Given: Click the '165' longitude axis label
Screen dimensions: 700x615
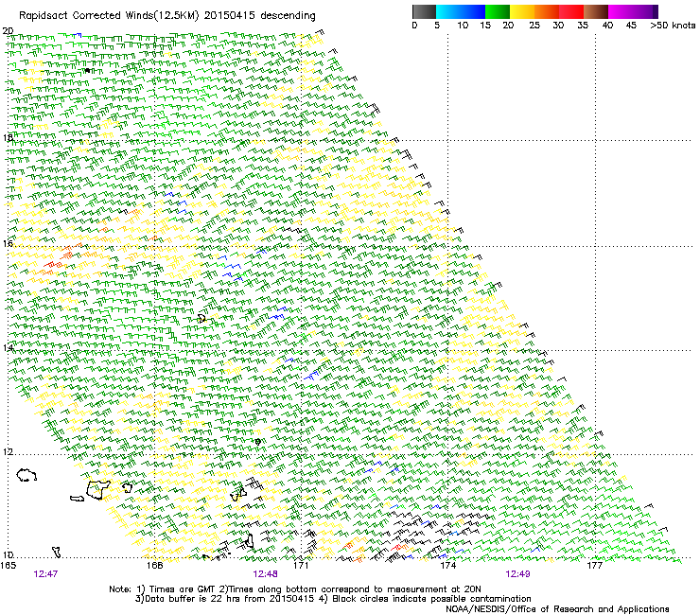Looking at the screenshot, I should pyautogui.click(x=8, y=565).
